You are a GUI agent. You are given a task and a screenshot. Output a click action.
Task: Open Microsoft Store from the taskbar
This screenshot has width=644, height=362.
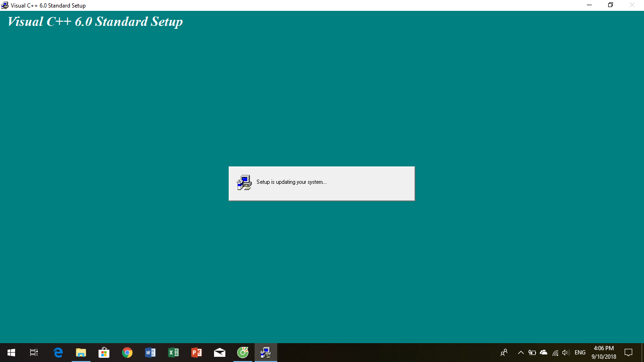tap(104, 353)
